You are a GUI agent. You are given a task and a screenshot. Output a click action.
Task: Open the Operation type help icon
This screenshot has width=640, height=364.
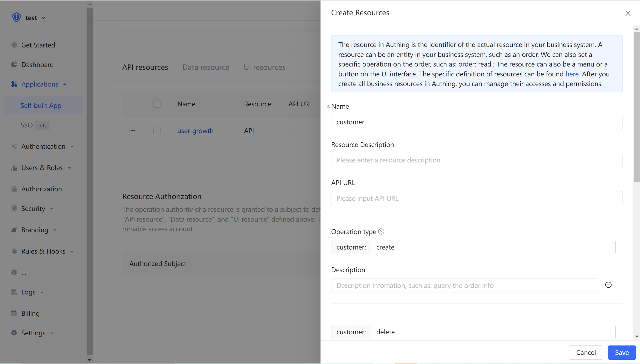click(381, 231)
